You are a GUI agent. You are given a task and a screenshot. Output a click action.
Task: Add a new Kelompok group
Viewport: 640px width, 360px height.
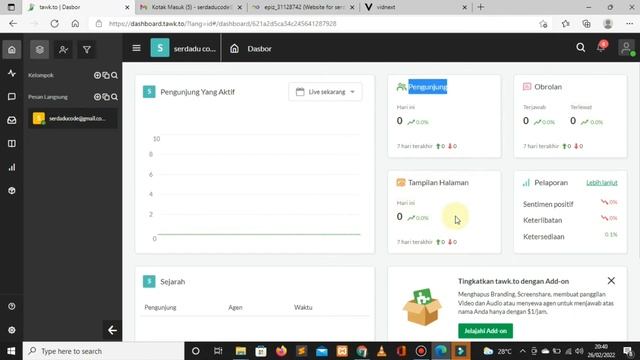coord(97,75)
